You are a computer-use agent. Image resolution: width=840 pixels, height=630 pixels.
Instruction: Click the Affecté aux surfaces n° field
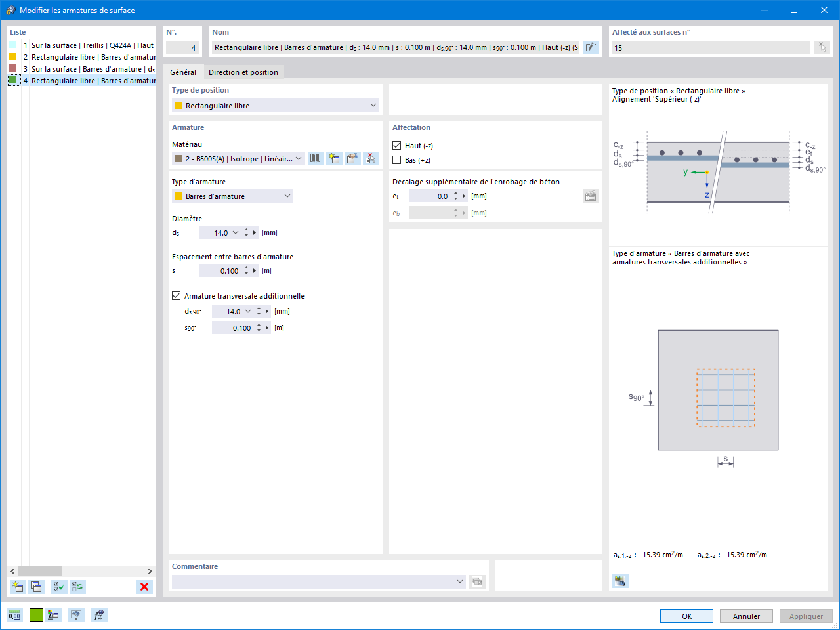click(x=711, y=47)
